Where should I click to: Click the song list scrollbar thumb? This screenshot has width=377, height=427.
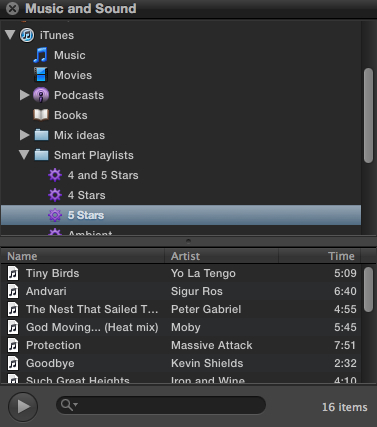pos(368,290)
